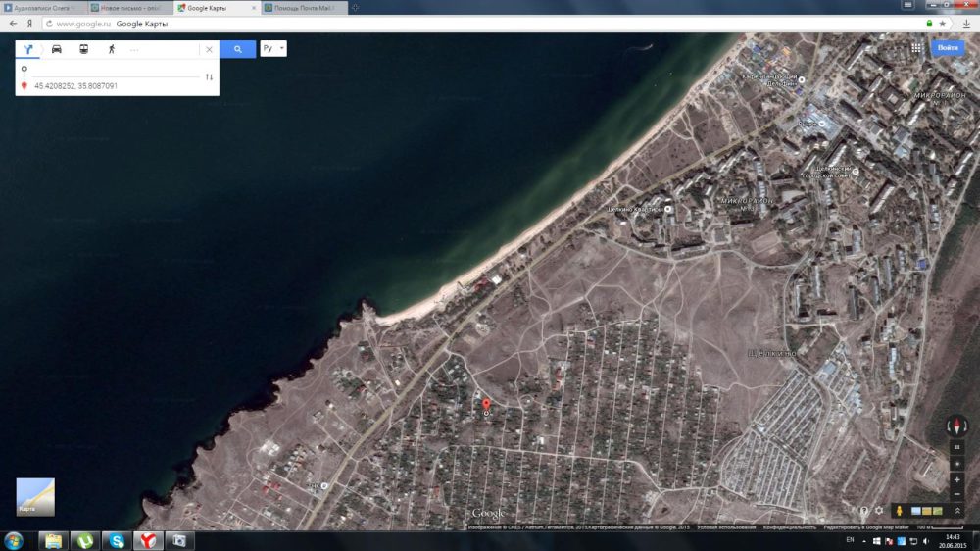
Task: Click the Войти sign-in button
Action: 947,47
